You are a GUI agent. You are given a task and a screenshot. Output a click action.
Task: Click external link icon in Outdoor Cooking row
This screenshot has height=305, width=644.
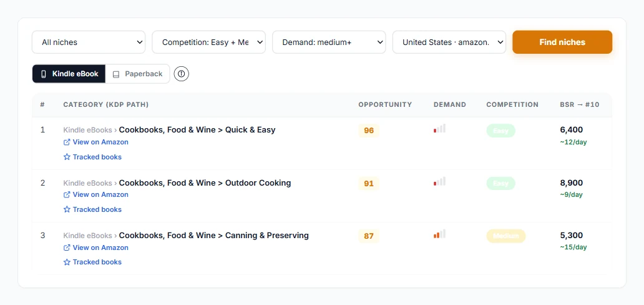67,195
